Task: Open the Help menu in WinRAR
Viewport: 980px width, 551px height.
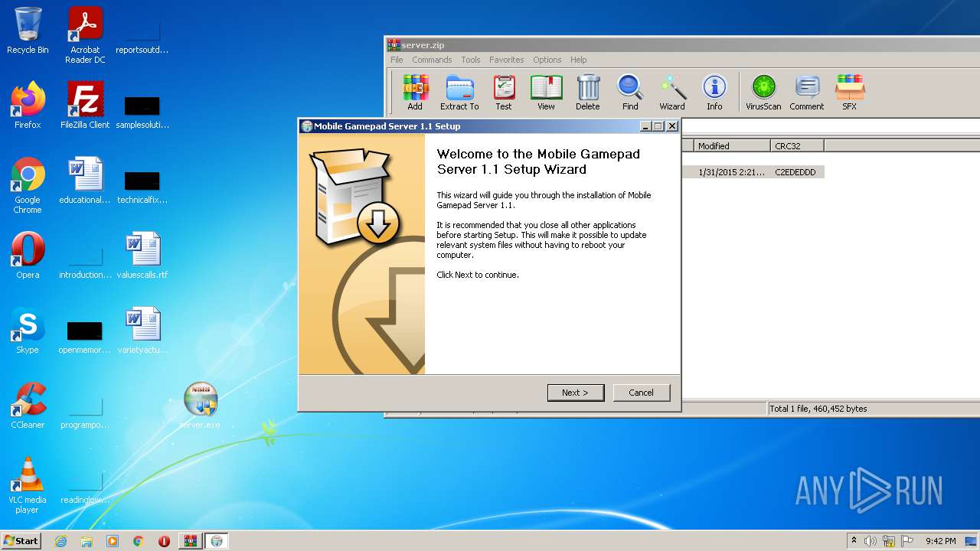Action: 579,60
